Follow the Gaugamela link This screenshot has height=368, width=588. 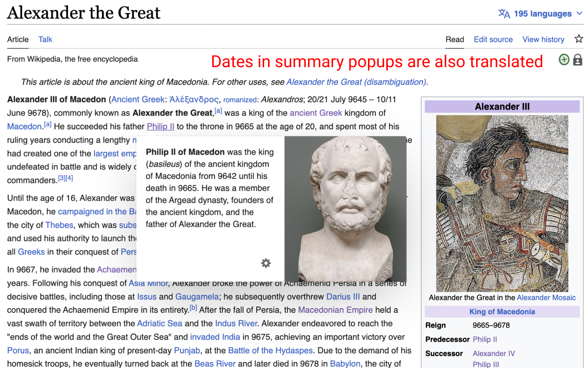point(197,297)
